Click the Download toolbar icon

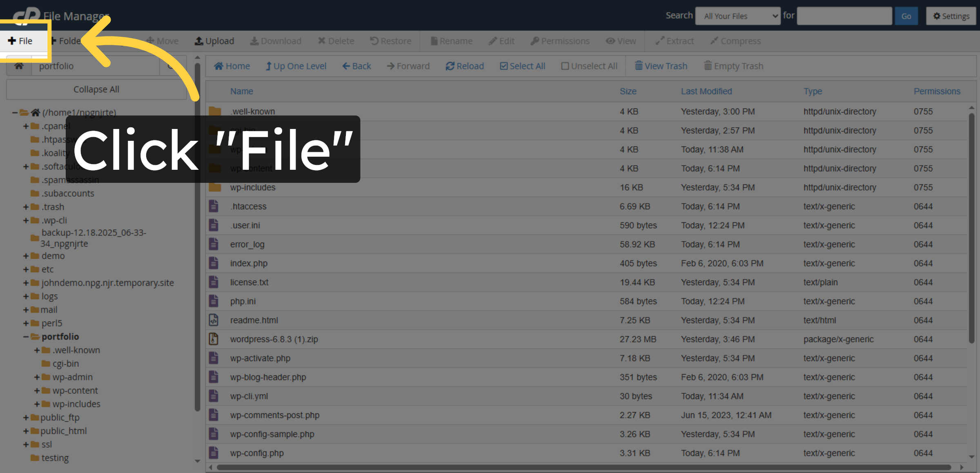[x=276, y=41]
